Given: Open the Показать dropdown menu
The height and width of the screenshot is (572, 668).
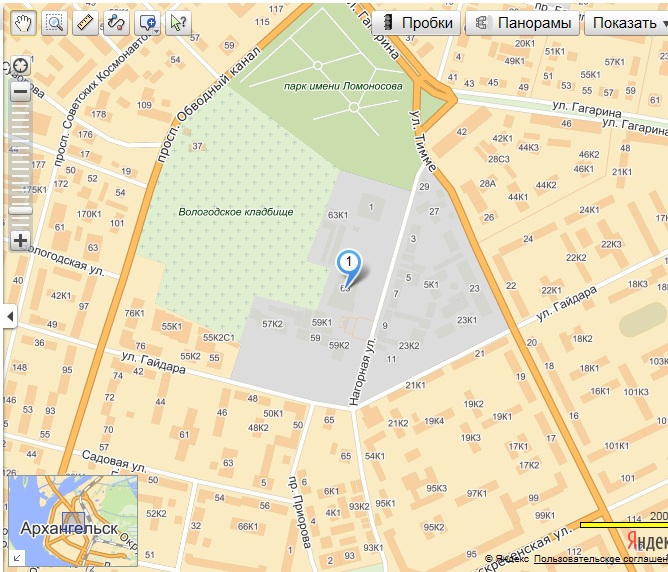Looking at the screenshot, I should click(626, 23).
